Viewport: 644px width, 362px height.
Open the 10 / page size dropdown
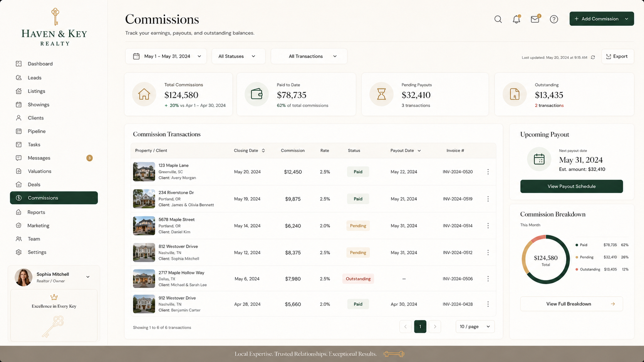[475, 327]
